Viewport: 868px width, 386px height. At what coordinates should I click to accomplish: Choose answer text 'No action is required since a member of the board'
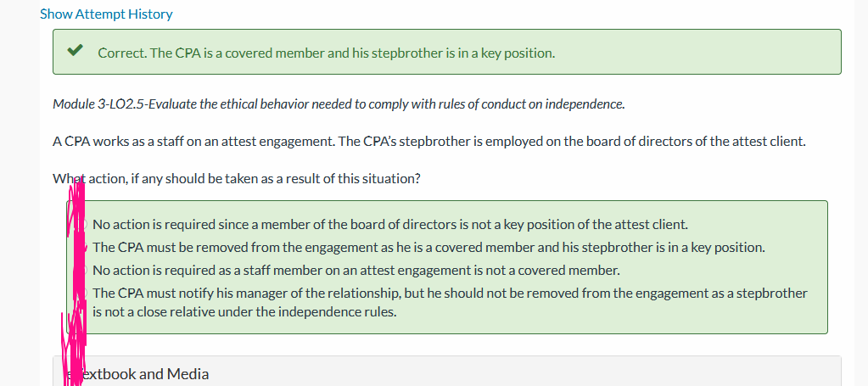point(390,225)
